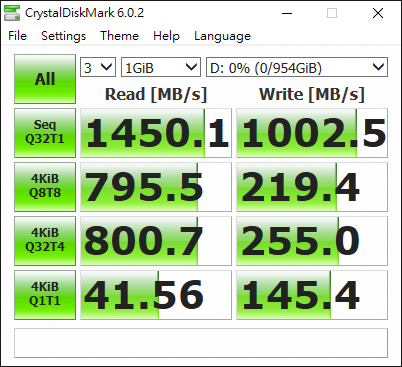The image size is (402, 367).
Task: Open the File menu
Action: [17, 36]
